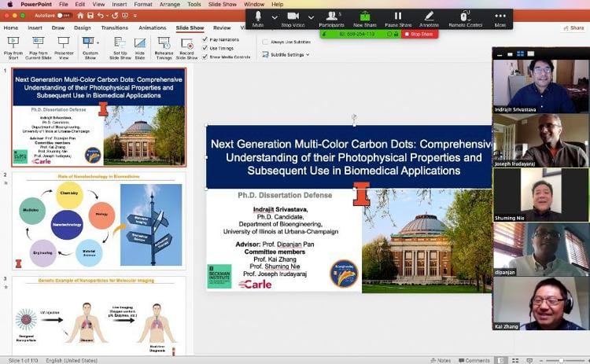
Task: Select the Slide Show tab
Action: [x=190, y=28]
